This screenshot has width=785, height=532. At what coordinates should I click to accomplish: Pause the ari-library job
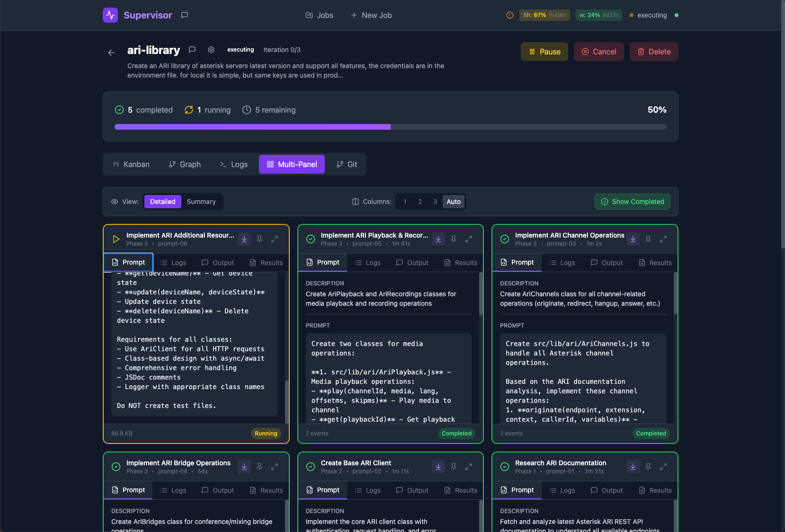click(x=544, y=52)
